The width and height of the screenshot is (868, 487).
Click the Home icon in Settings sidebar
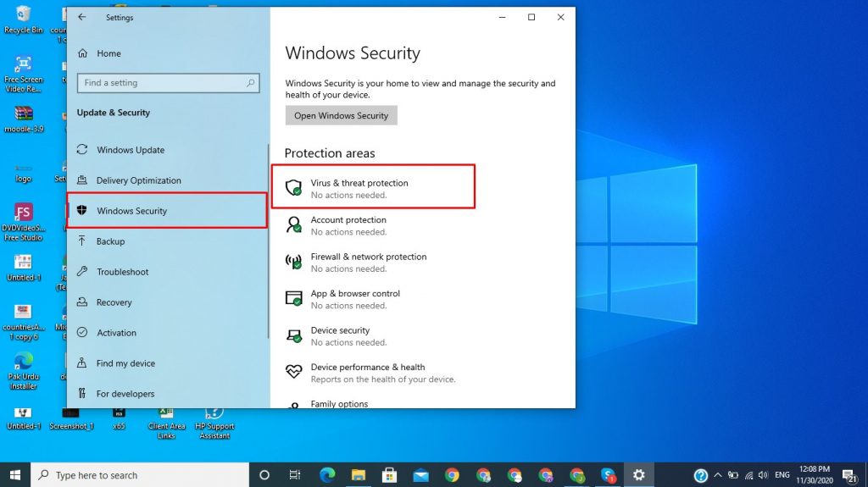point(82,53)
